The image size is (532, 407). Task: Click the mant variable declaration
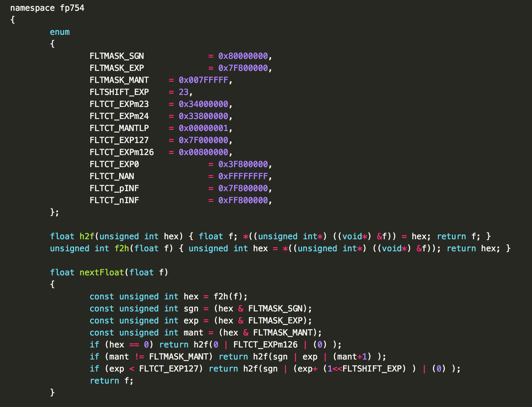(193, 333)
